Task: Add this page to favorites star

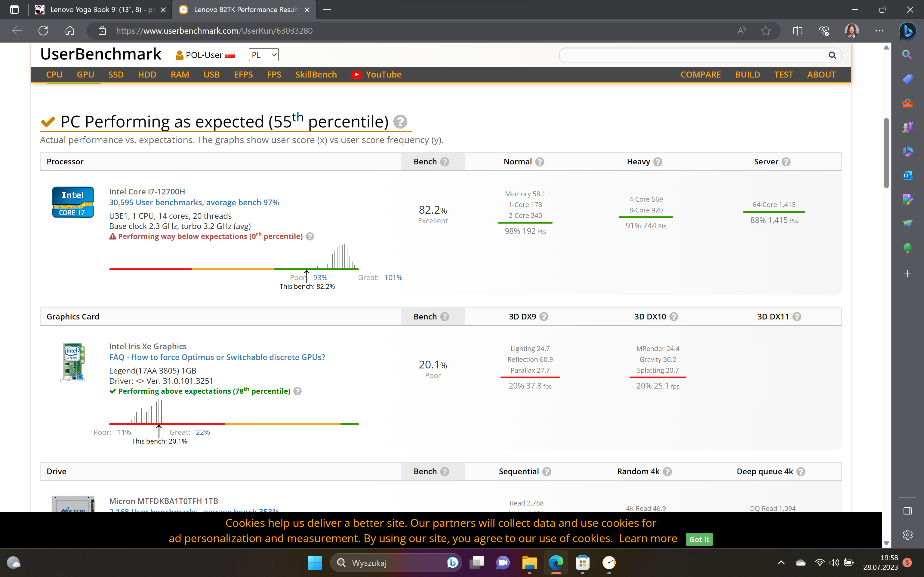Action: 765,31
